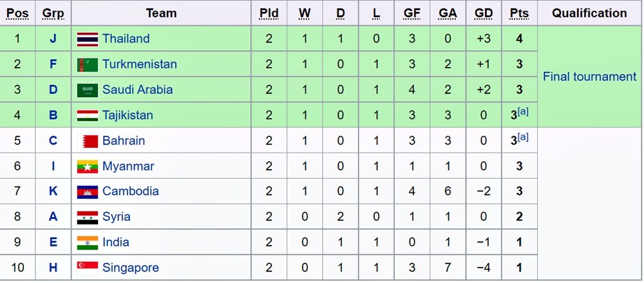Click the GD column header

[x=483, y=14]
